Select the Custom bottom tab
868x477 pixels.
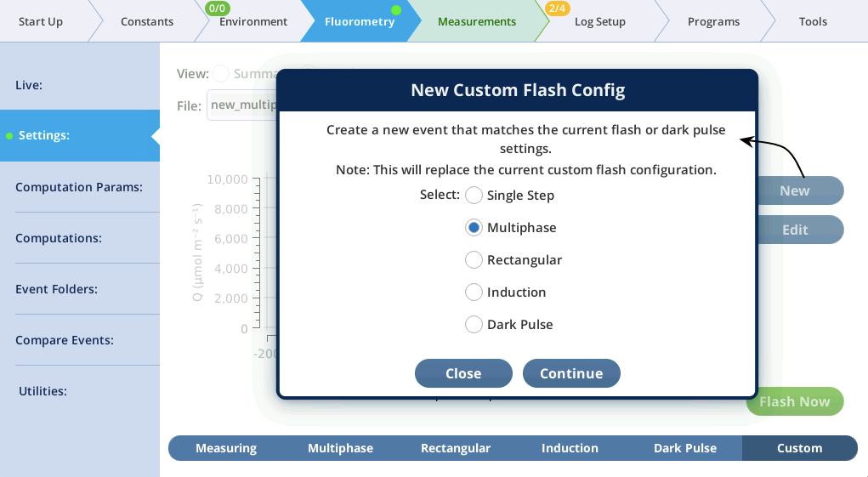(x=799, y=448)
